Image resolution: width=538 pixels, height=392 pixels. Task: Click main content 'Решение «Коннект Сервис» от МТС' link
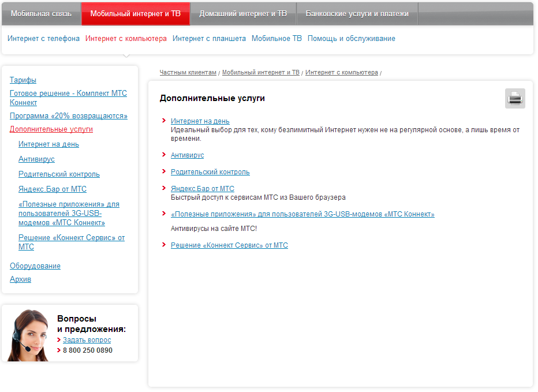230,245
